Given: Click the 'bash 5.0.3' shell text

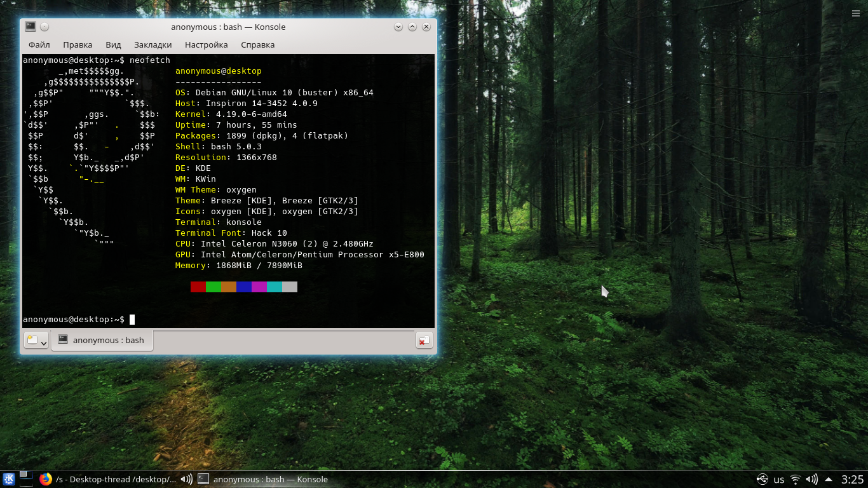Looking at the screenshot, I should point(236,146).
